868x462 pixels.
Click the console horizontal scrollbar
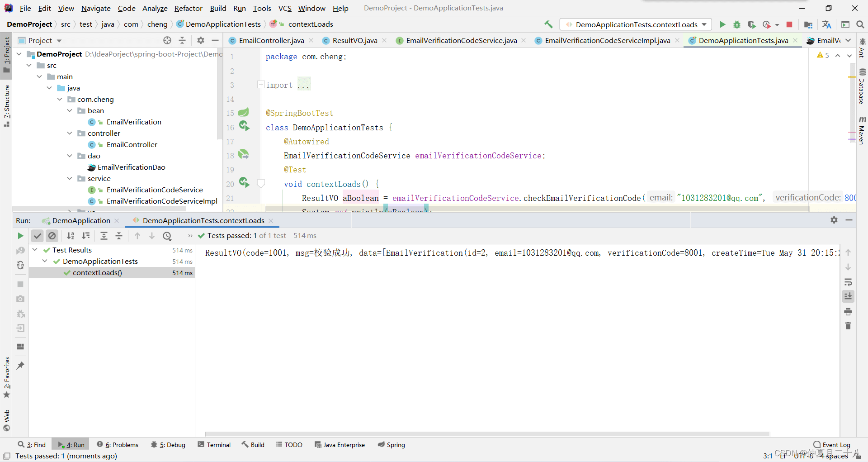487,434
